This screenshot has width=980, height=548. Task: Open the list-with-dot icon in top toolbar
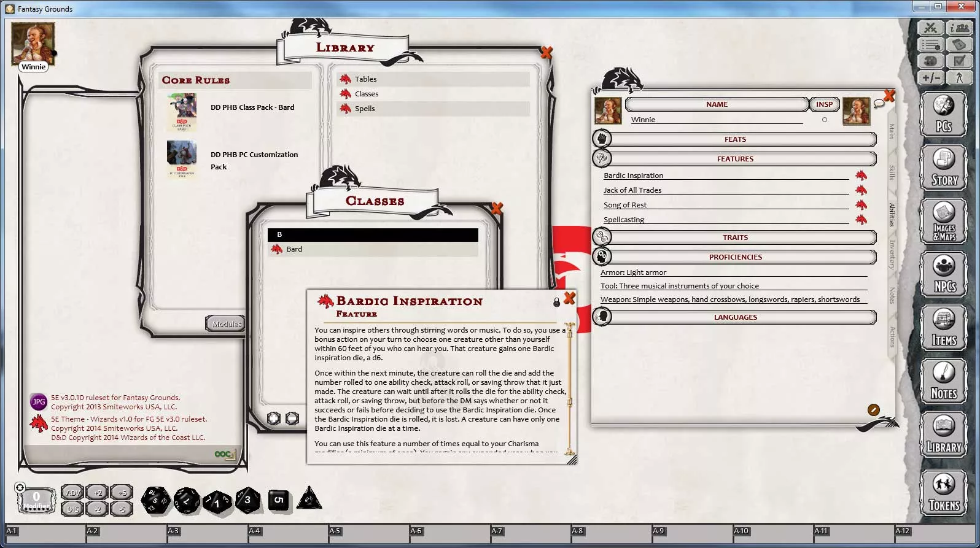(x=931, y=45)
